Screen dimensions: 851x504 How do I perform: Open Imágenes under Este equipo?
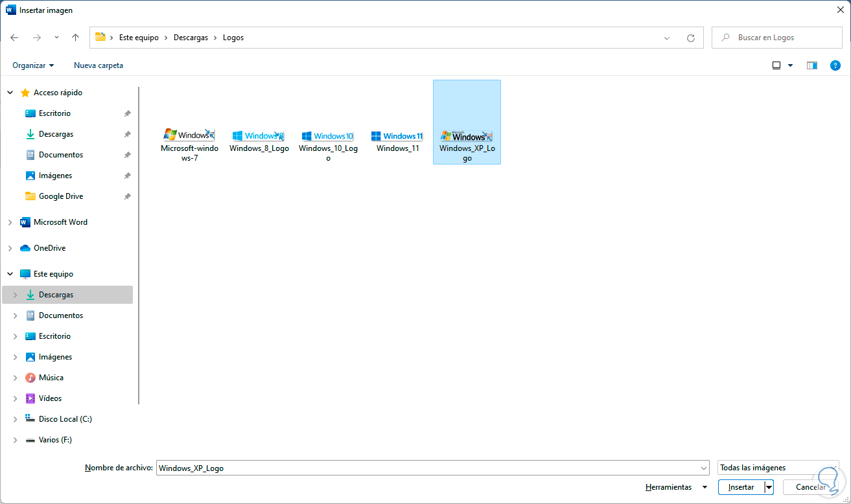pyautogui.click(x=55, y=357)
